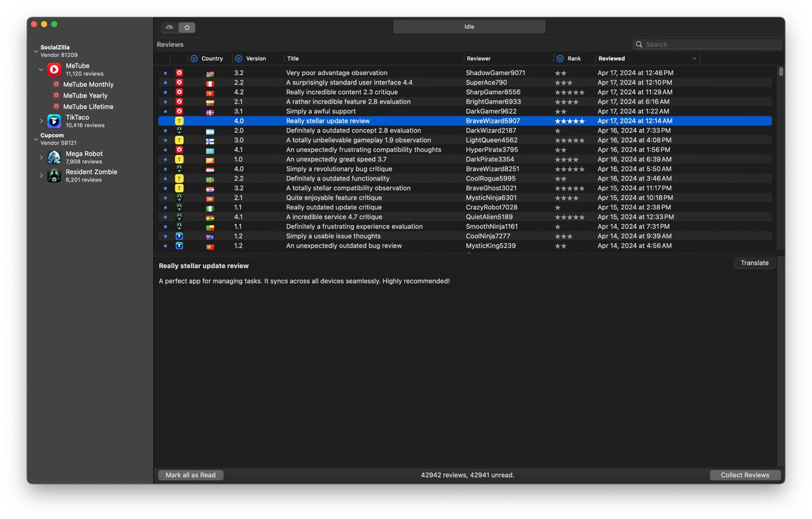Screen dimensions: 812x519
Task: Switch to the dashboard gauge view
Action: (x=170, y=27)
